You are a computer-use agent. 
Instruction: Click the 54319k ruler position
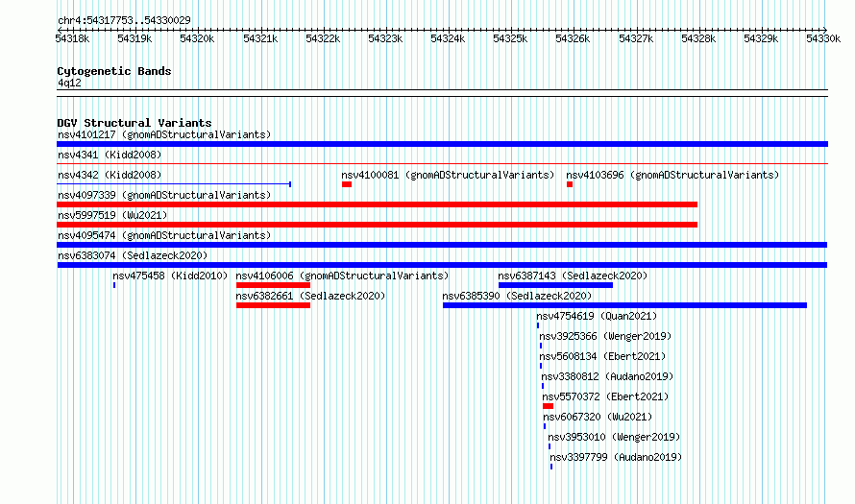[134, 38]
